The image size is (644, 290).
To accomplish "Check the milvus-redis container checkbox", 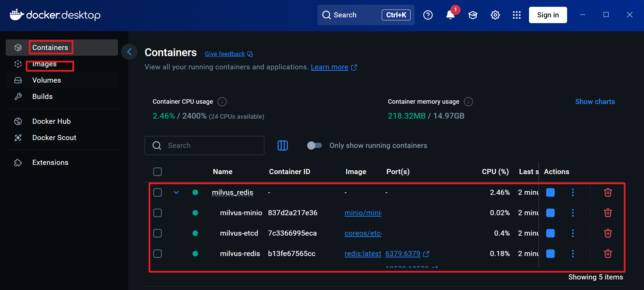I will 158,254.
